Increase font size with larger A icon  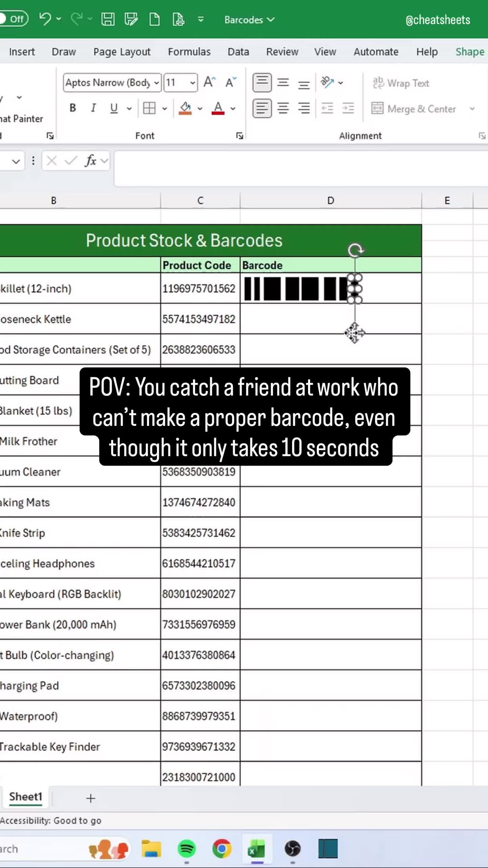click(x=210, y=82)
